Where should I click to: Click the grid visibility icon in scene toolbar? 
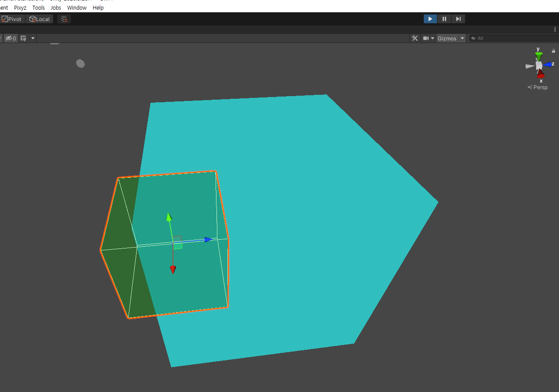click(x=23, y=38)
